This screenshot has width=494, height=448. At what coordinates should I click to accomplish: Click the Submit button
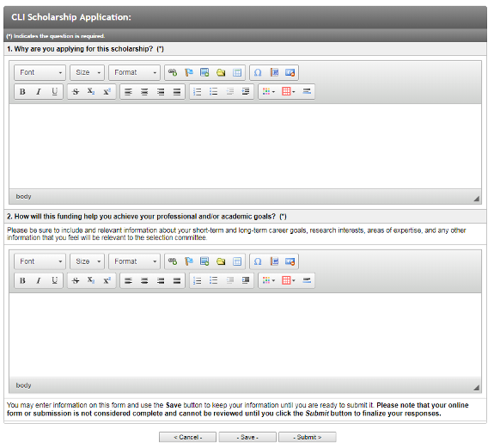308,438
